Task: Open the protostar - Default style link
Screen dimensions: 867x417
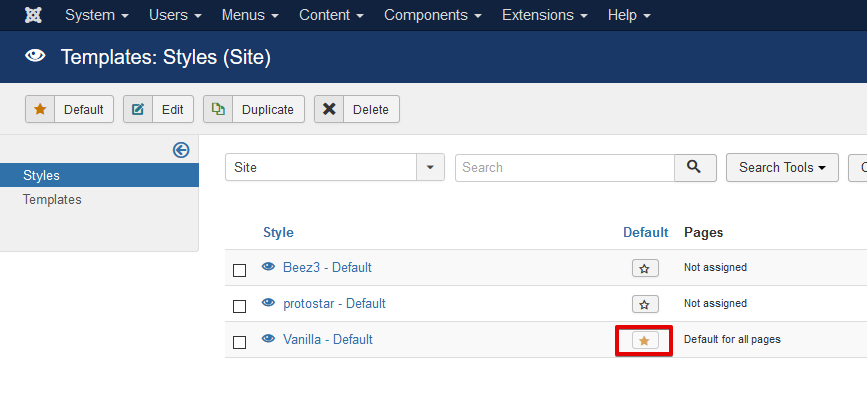Action: [334, 304]
